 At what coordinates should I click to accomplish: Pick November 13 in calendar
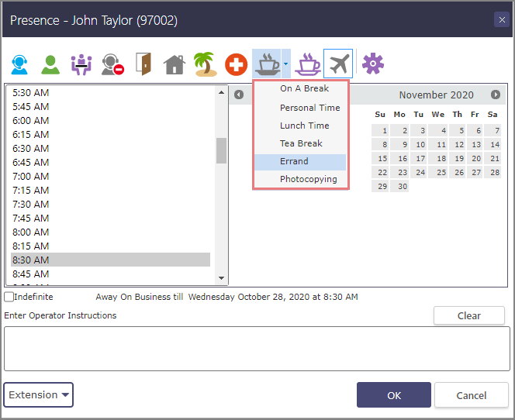click(x=475, y=144)
